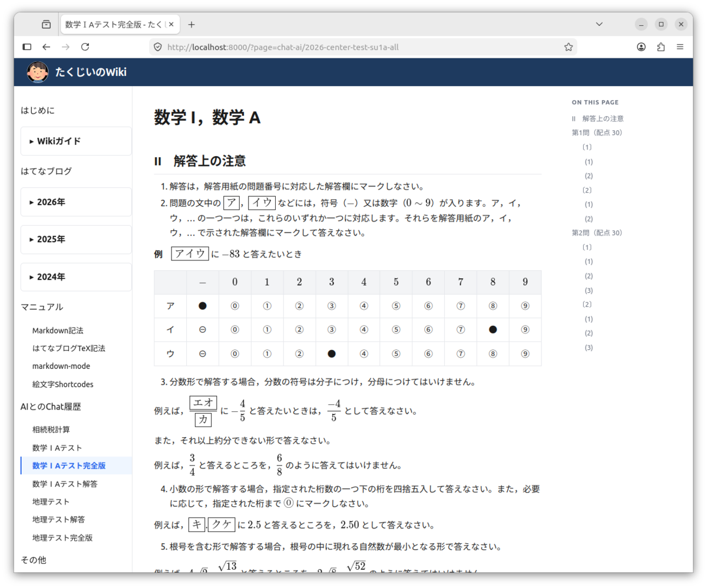Screen dimensions: 707x588
Task: Open the 数学ⅠAテスト sidebar page
Action: (57, 448)
